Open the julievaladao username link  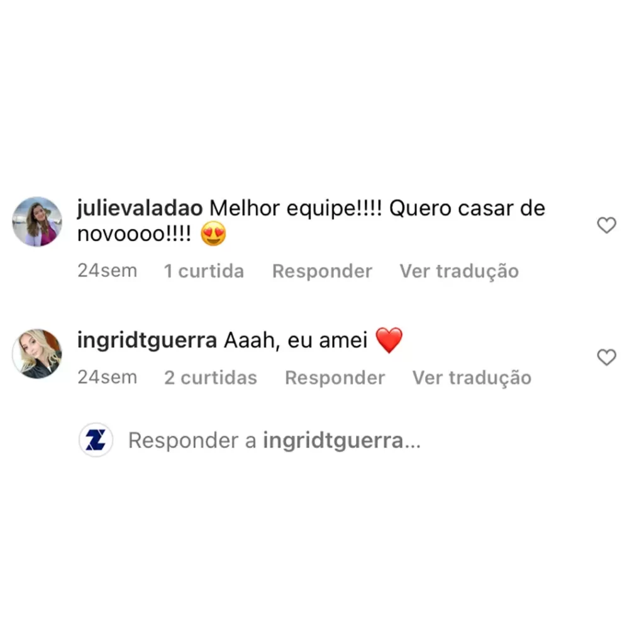pyautogui.click(x=140, y=208)
